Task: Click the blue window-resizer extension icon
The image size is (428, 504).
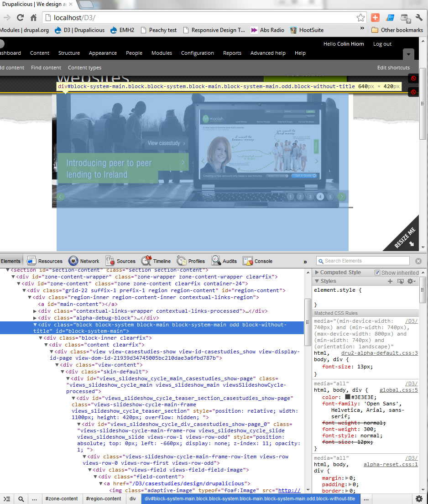Action: (390, 18)
